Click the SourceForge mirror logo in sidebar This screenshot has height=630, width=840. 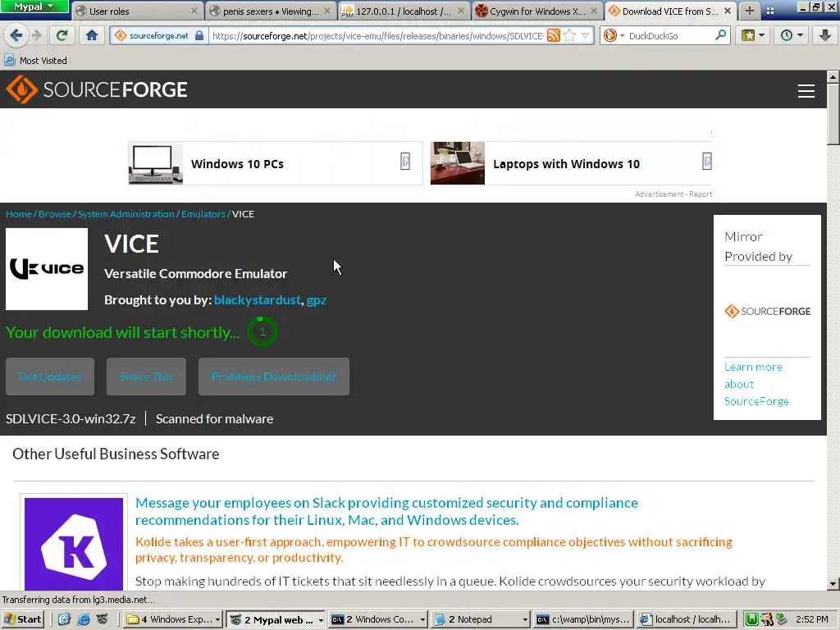tap(767, 311)
